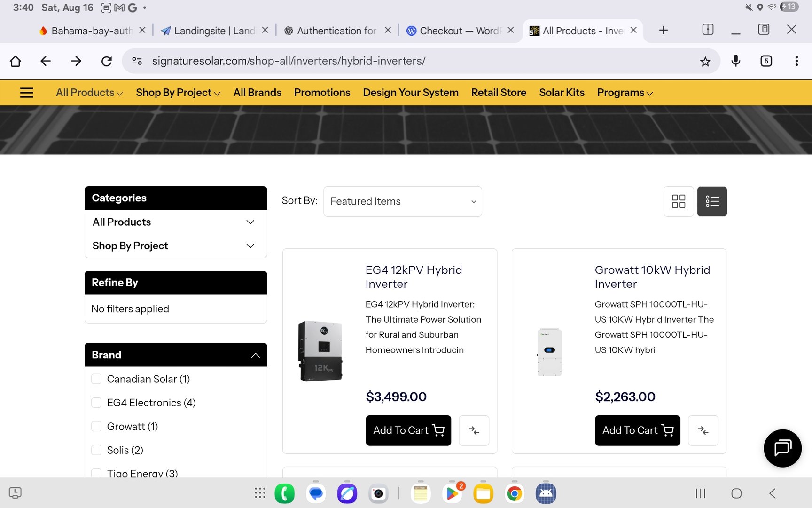Open the hamburger menu in site navigation
The image size is (812, 508).
(27, 93)
